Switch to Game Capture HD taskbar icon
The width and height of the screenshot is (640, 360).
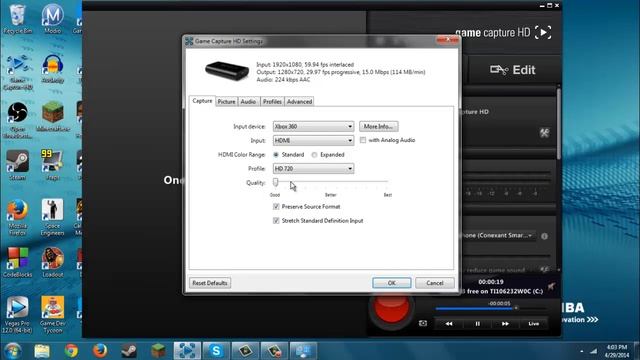[187, 351]
